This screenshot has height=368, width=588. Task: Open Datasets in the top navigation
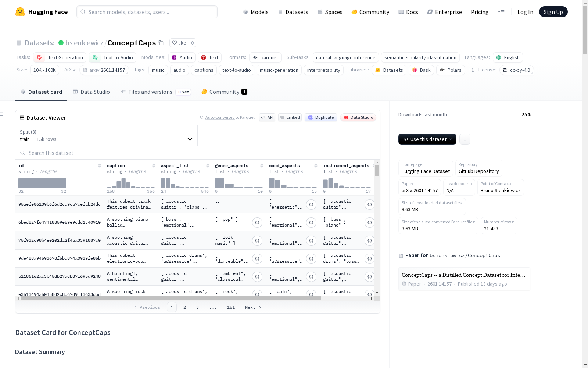pyautogui.click(x=293, y=12)
